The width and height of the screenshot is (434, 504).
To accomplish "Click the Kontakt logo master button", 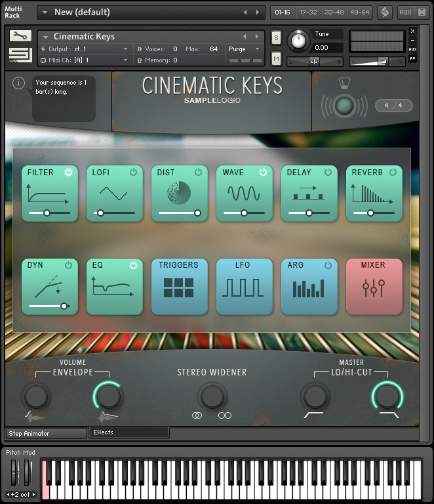I will 385,12.
